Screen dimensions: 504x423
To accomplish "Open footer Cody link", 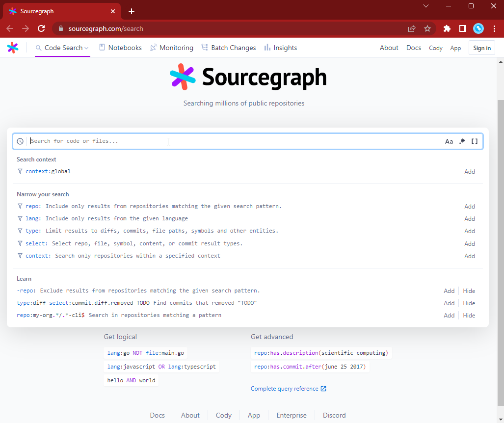I will pyautogui.click(x=224, y=415).
